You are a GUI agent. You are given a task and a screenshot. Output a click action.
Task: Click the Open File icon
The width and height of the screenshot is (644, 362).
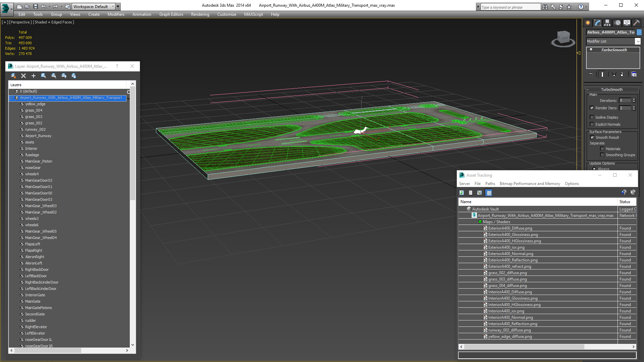click(28, 6)
